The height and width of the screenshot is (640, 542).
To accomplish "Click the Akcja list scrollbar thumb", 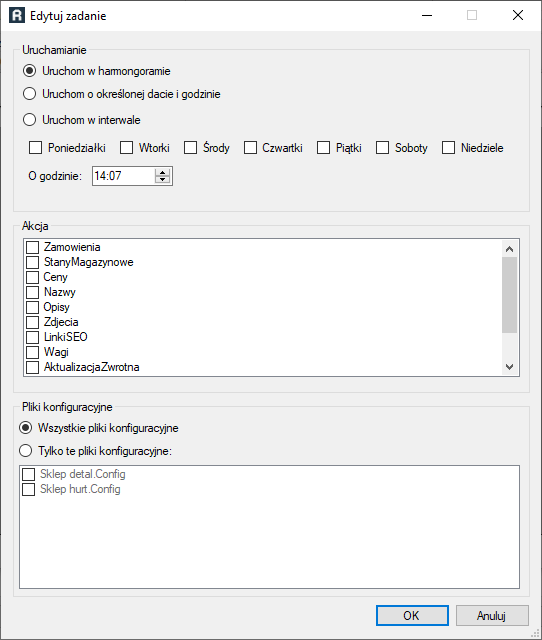I will [509, 295].
